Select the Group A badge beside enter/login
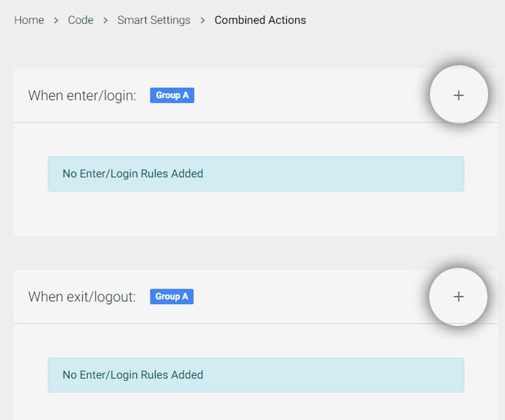 [172, 95]
